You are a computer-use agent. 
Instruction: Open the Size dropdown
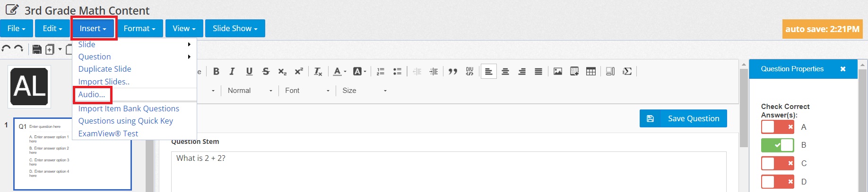click(365, 91)
